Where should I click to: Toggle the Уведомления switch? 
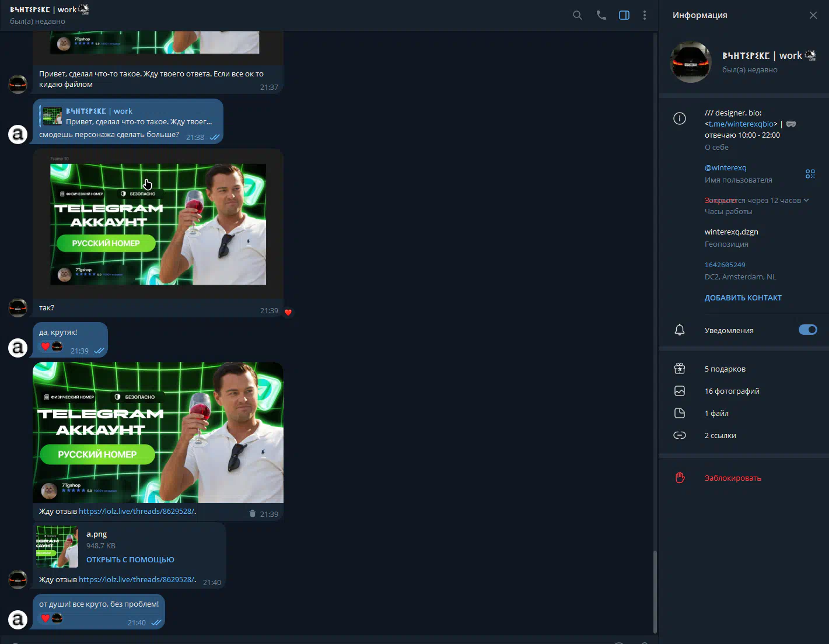click(x=808, y=330)
